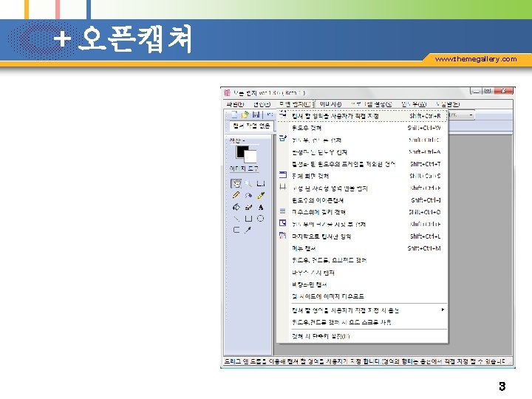This screenshot has width=532, height=399.
Task: Open the 편집(E) menu
Action: point(262,104)
